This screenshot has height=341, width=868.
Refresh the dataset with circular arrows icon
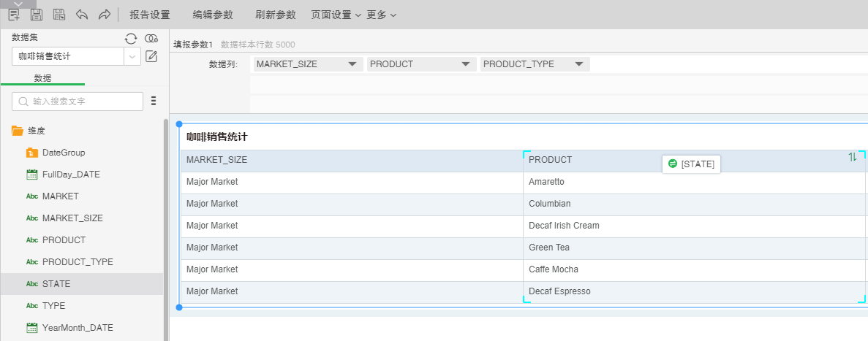click(131, 39)
